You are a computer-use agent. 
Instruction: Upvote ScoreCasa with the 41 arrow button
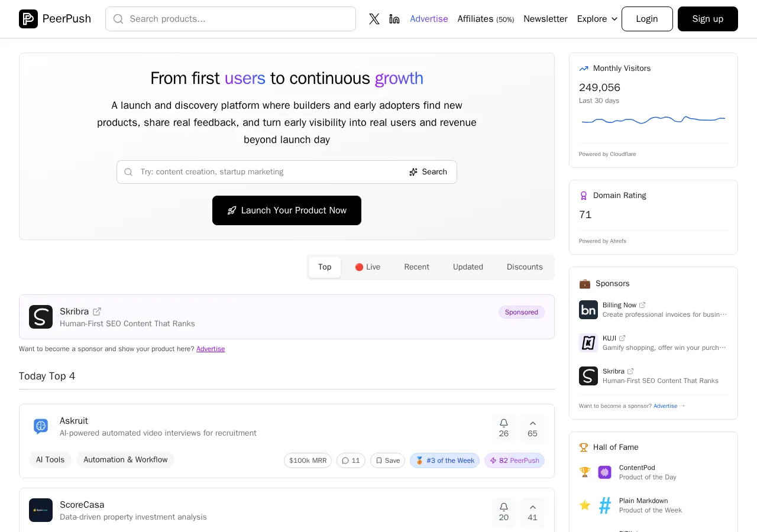click(x=533, y=512)
